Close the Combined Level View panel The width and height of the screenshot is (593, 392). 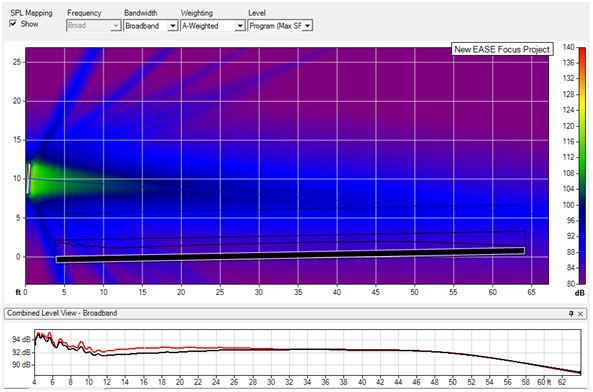[x=580, y=314]
